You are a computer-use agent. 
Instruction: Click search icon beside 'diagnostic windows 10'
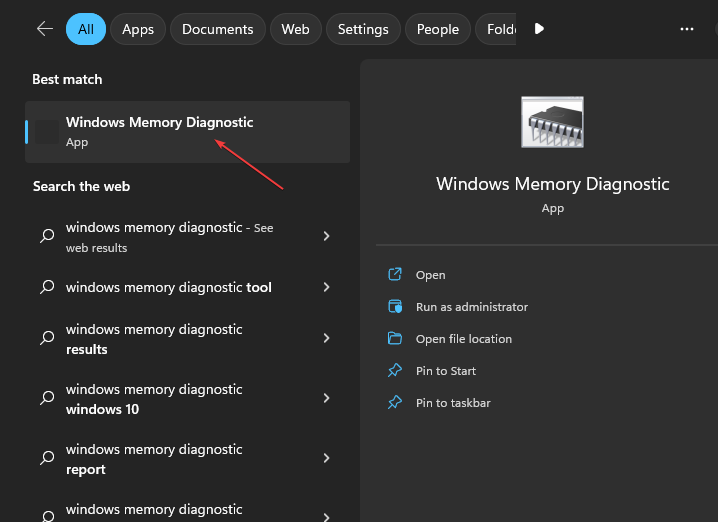pyautogui.click(x=47, y=398)
